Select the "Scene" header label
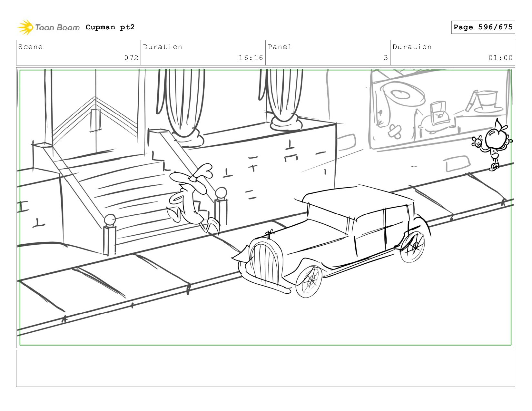532x411 pixels. coord(30,47)
